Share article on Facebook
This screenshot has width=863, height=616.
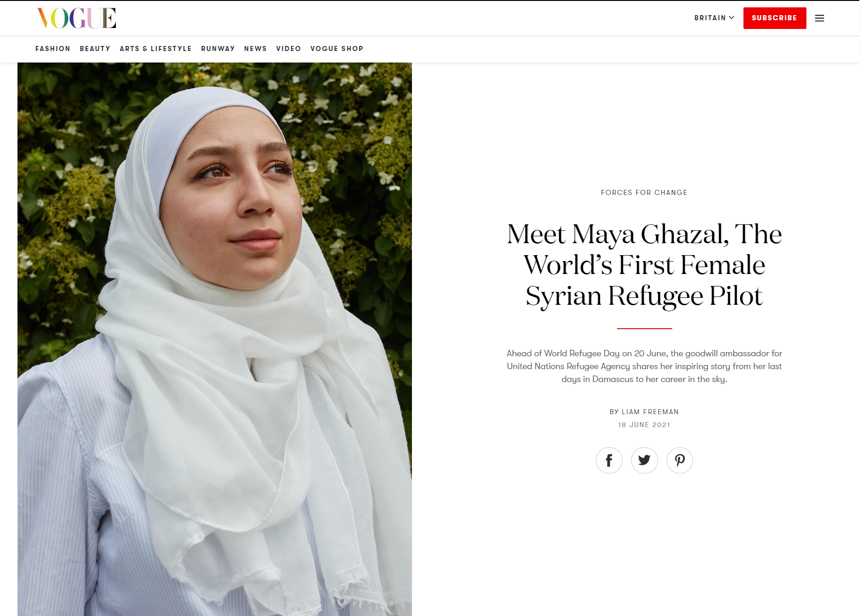tap(609, 460)
